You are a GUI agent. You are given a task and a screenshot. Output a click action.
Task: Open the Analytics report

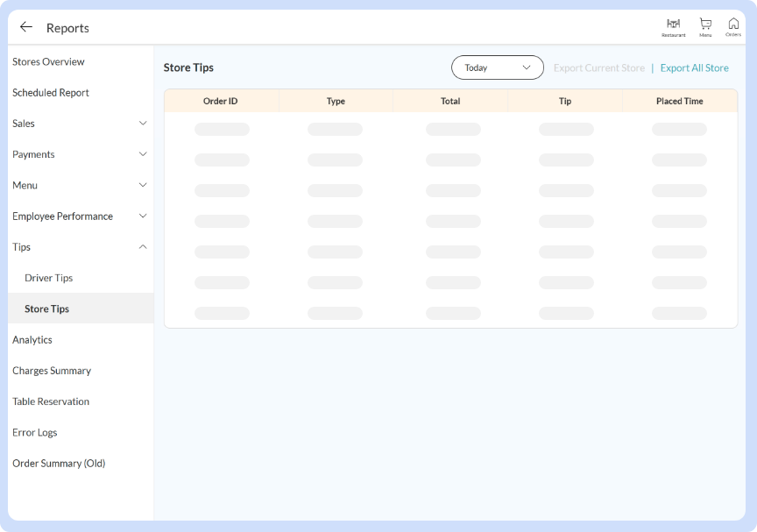point(32,340)
